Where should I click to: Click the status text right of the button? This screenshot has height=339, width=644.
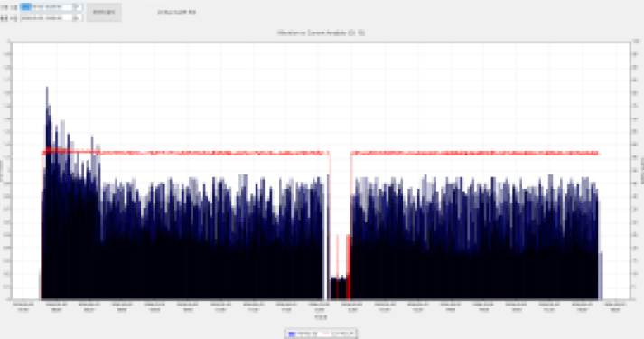coord(177,13)
